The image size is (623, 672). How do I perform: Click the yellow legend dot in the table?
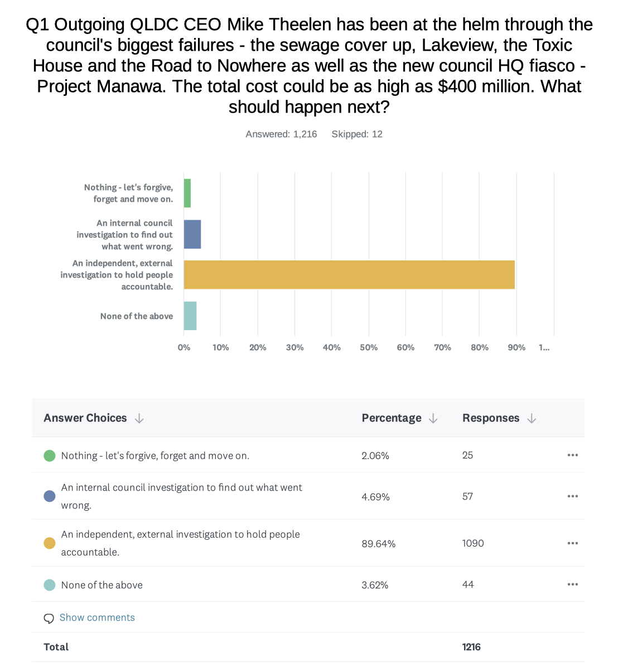pyautogui.click(x=50, y=543)
